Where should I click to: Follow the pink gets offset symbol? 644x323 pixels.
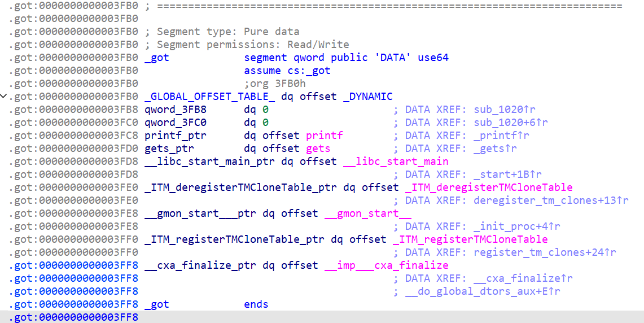(318, 149)
